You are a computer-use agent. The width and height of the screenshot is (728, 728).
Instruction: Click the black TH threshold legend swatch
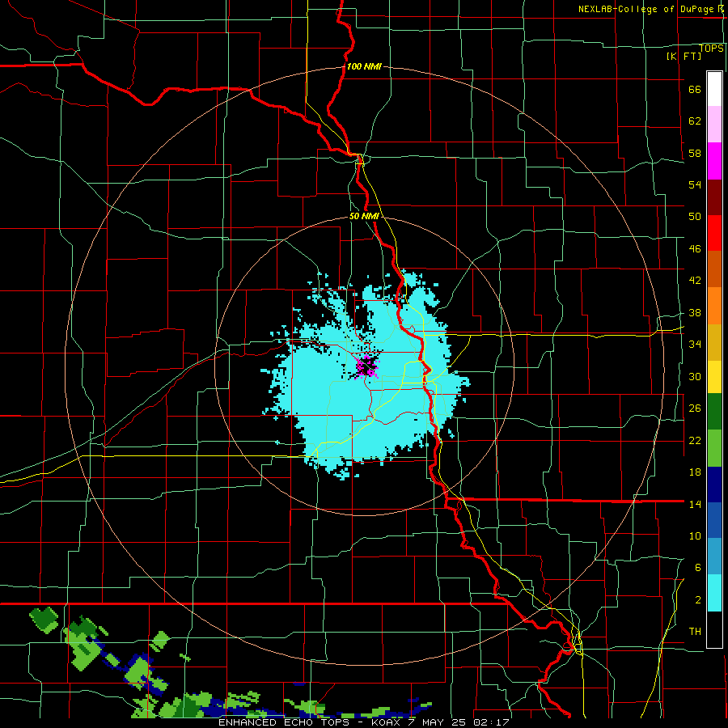coord(714,629)
